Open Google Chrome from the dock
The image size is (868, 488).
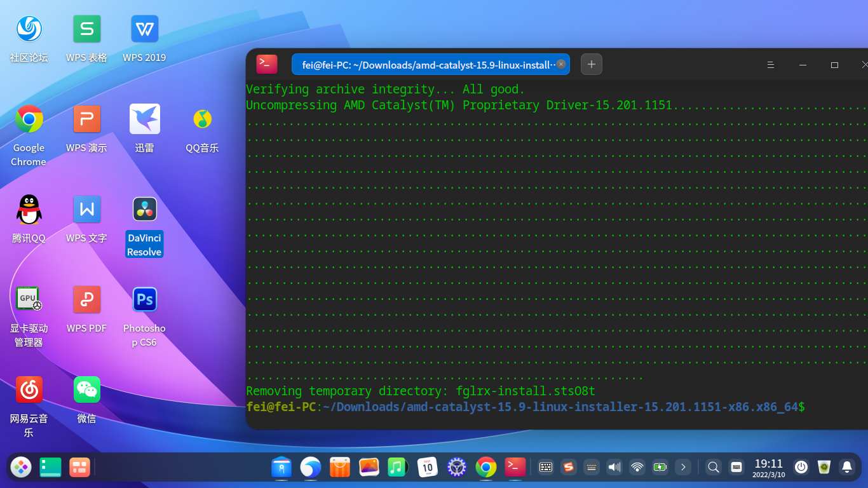click(486, 467)
